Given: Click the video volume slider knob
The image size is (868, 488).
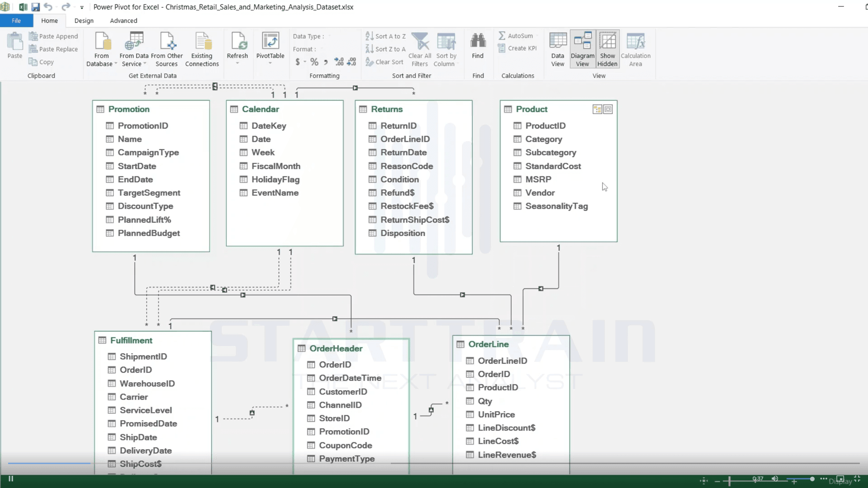Looking at the screenshot, I should 812,479.
